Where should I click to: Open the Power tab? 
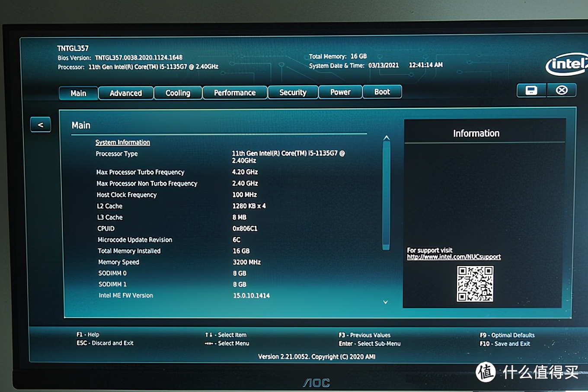point(340,92)
